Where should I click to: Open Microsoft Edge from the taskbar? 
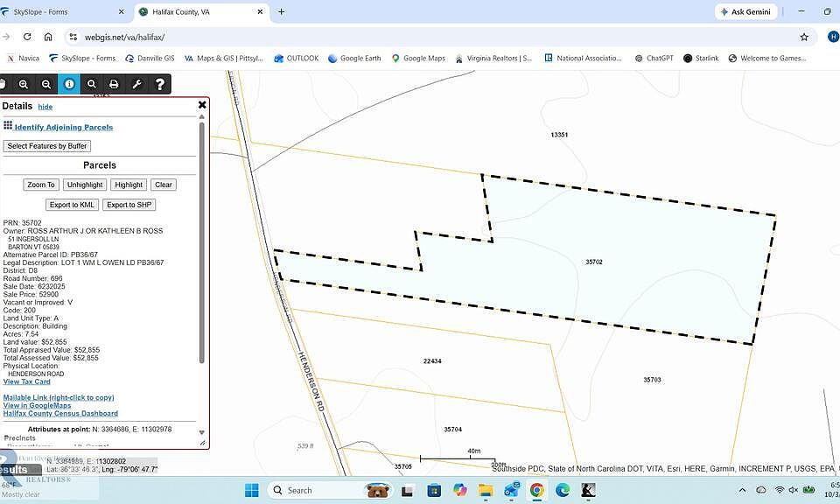pos(563,490)
